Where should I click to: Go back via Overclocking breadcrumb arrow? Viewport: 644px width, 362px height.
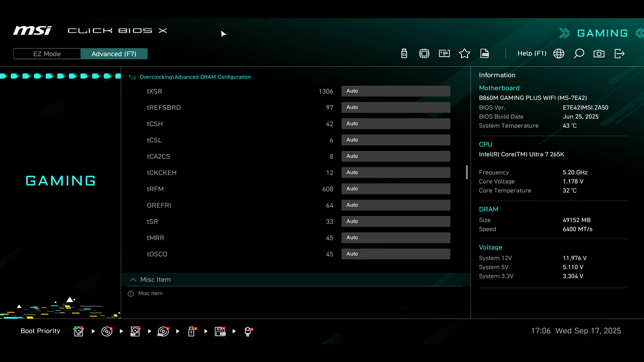(132, 77)
